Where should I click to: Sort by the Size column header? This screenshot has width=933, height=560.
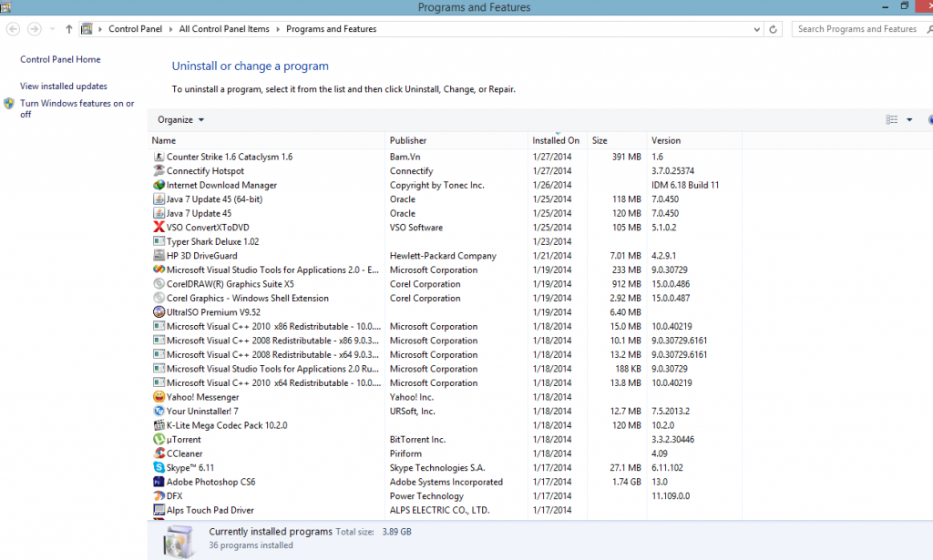coord(617,140)
